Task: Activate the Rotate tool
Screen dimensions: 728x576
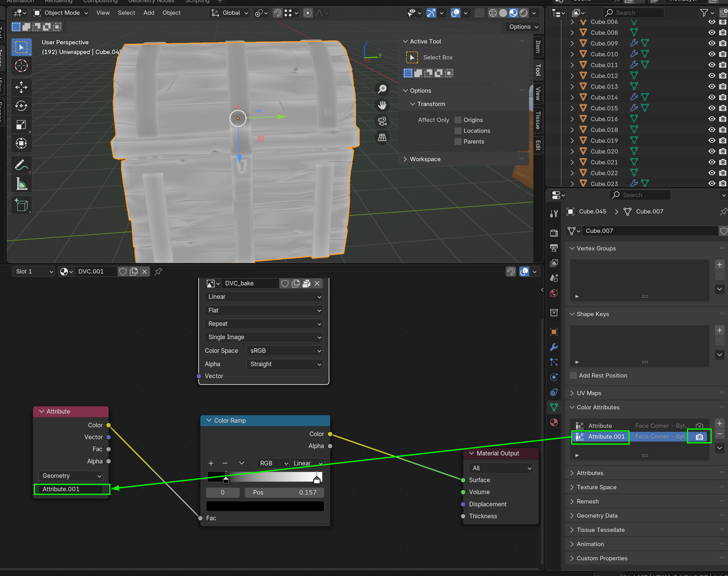Action: pos(21,106)
